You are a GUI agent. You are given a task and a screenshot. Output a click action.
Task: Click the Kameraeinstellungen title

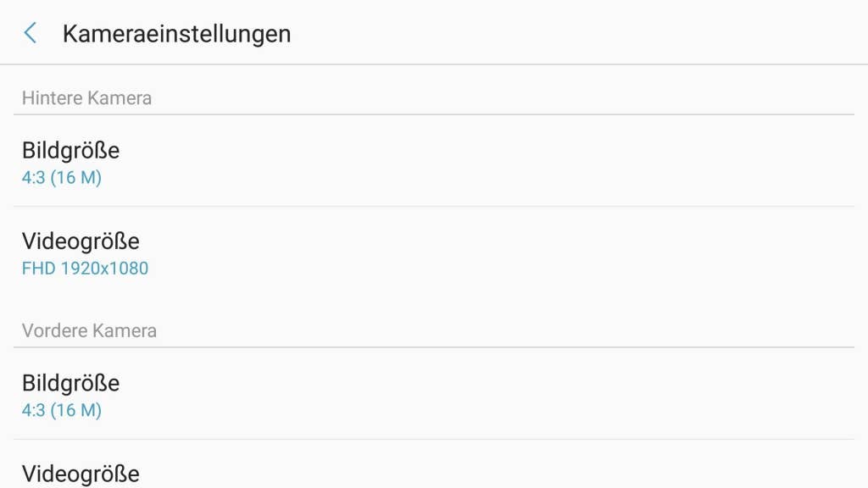pos(176,34)
